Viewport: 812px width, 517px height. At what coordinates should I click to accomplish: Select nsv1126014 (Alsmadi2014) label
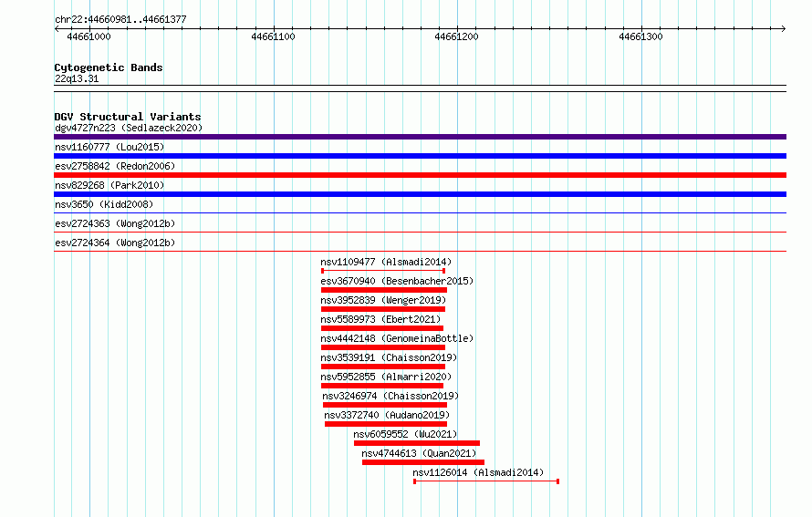click(478, 472)
